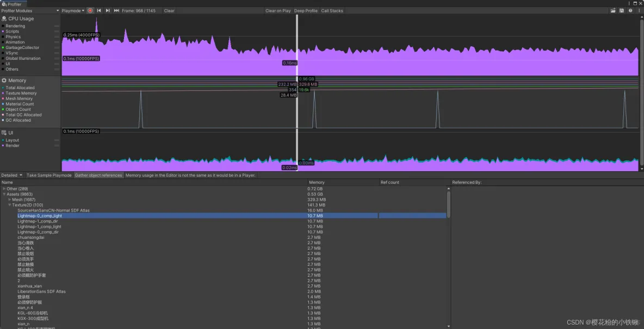Image resolution: width=644 pixels, height=329 pixels.
Task: Toggle the GC Allocated chart series
Action: coord(16,120)
